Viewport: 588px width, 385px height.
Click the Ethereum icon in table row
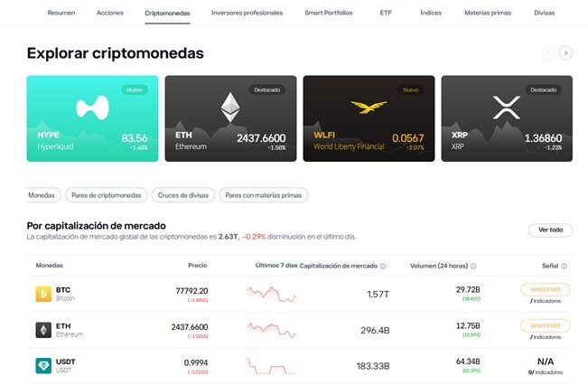pyautogui.click(x=43, y=330)
